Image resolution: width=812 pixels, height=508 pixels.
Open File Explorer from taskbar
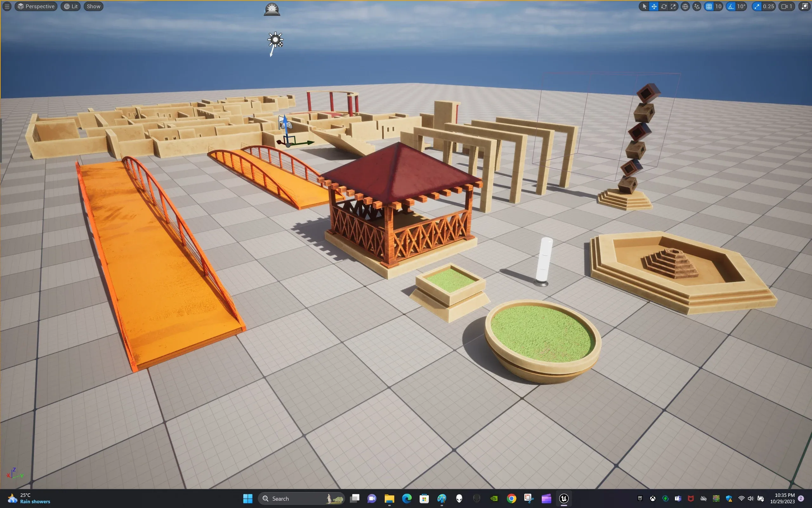tap(389, 498)
